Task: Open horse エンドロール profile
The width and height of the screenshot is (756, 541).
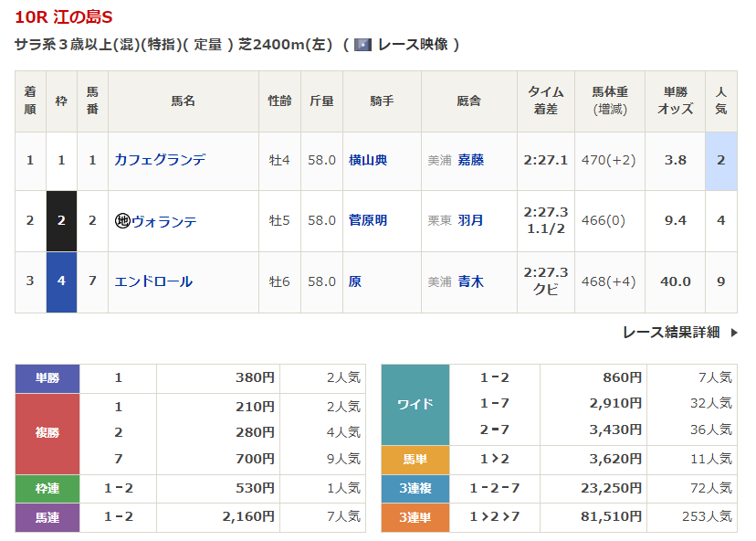Action: pos(153,281)
